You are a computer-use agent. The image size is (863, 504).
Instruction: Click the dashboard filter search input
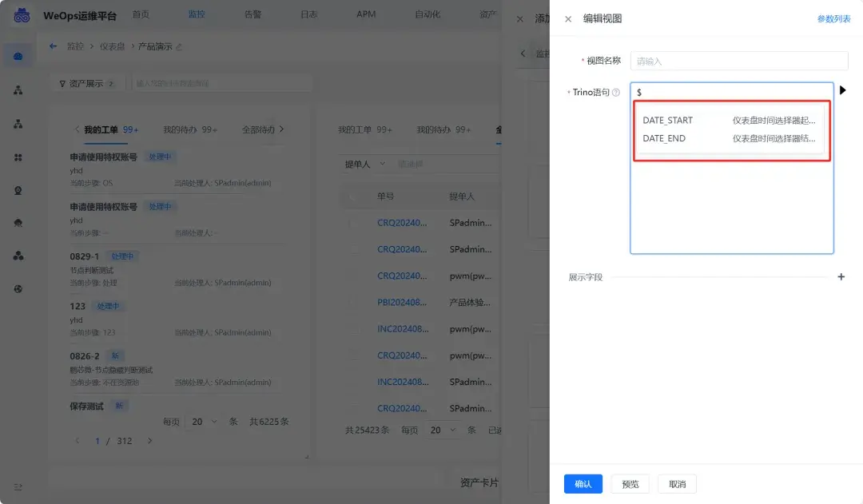pos(221,84)
